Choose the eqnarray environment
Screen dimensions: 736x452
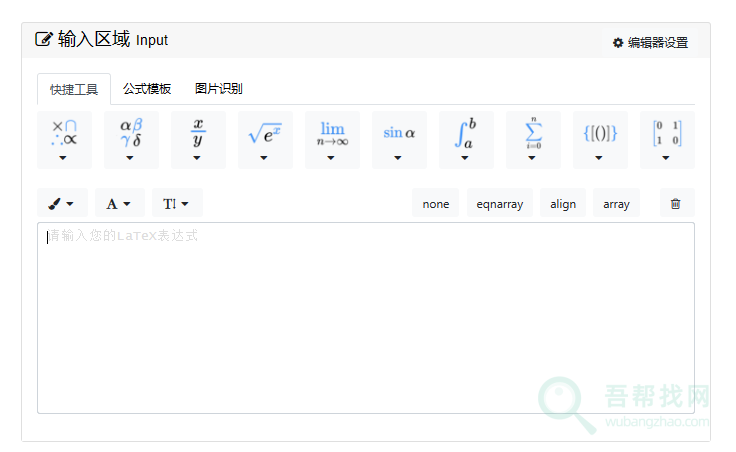499,203
